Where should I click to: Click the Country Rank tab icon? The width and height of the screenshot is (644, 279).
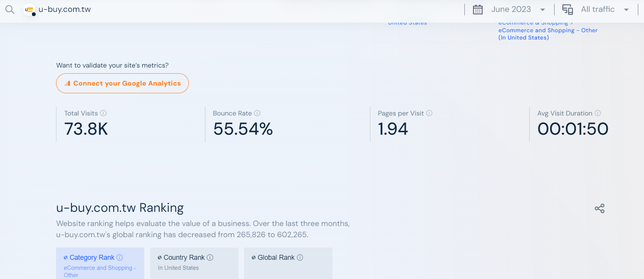click(160, 258)
